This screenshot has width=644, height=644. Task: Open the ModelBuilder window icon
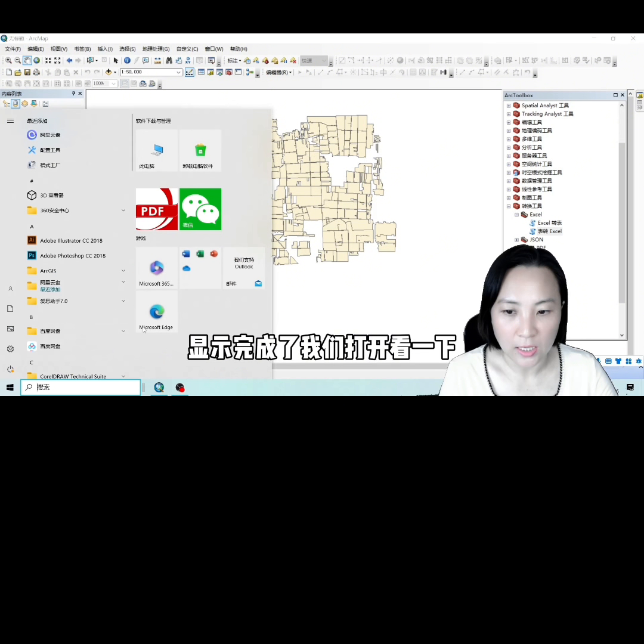point(250,72)
